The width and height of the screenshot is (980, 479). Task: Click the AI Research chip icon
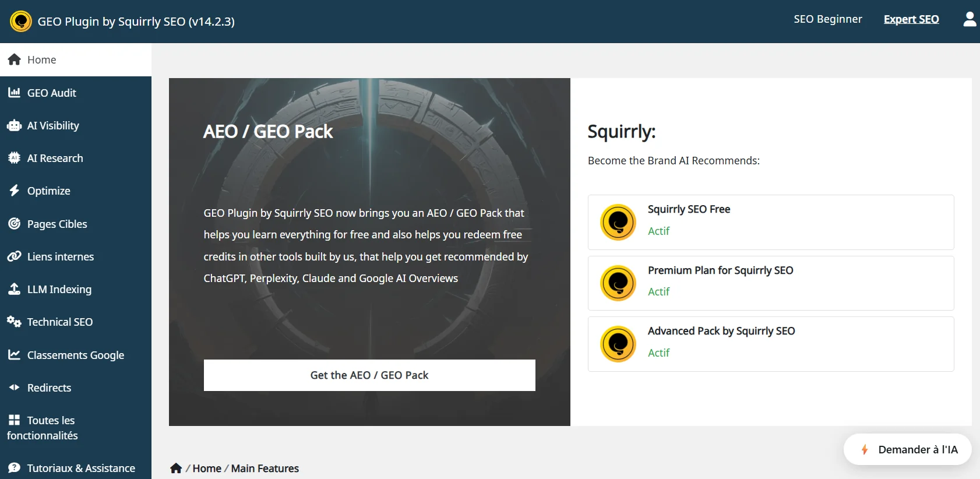click(x=15, y=158)
